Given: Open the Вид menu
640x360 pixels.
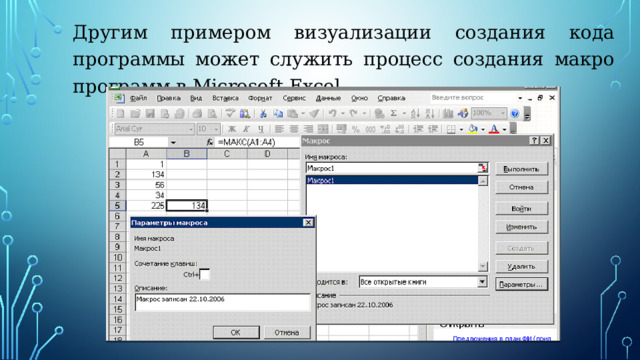Looking at the screenshot, I should tap(196, 98).
